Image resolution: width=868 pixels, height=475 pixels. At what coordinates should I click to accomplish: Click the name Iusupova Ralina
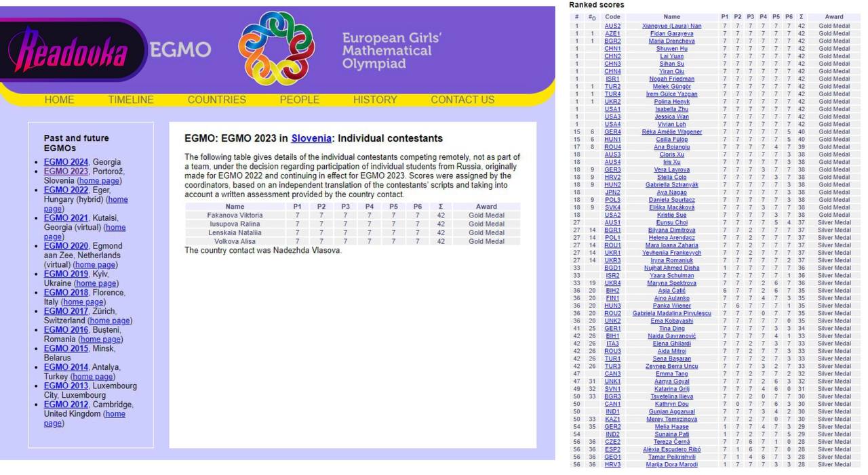point(235,224)
